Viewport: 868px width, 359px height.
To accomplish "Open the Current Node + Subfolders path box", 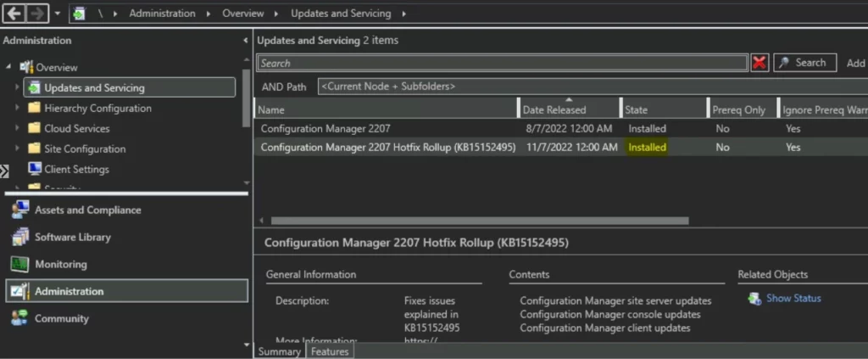I will (593, 87).
